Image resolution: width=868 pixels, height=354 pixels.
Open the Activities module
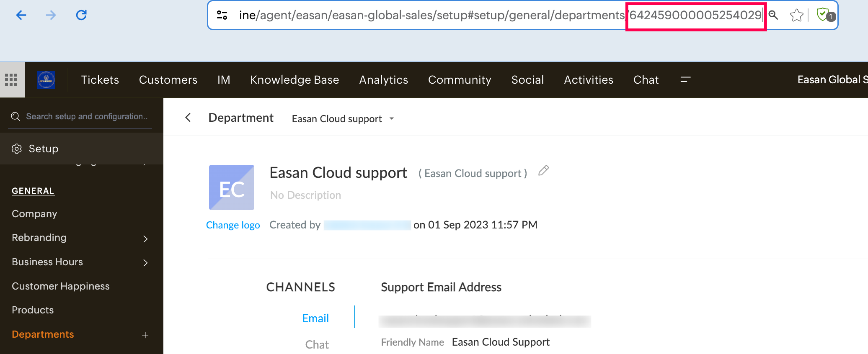pyautogui.click(x=589, y=80)
